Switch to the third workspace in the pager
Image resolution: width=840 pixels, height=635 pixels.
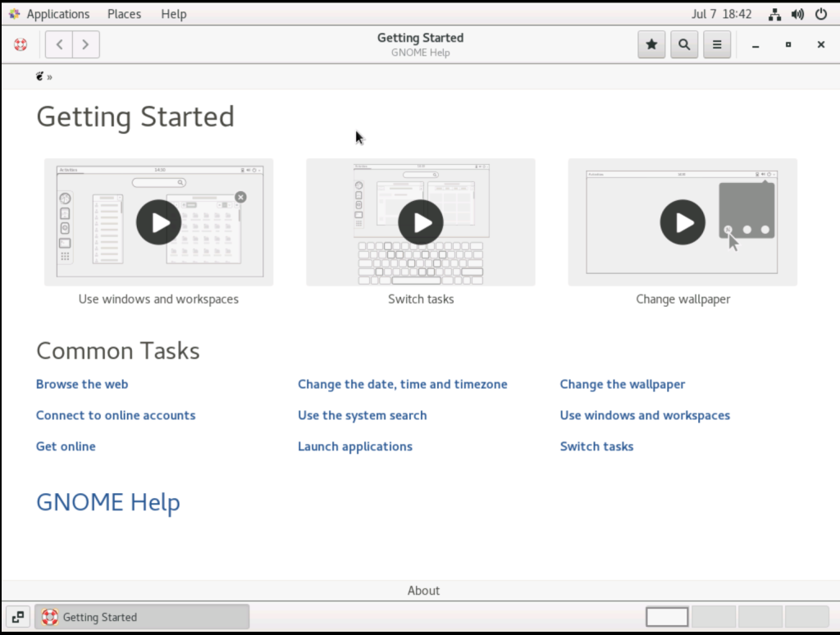click(x=760, y=617)
